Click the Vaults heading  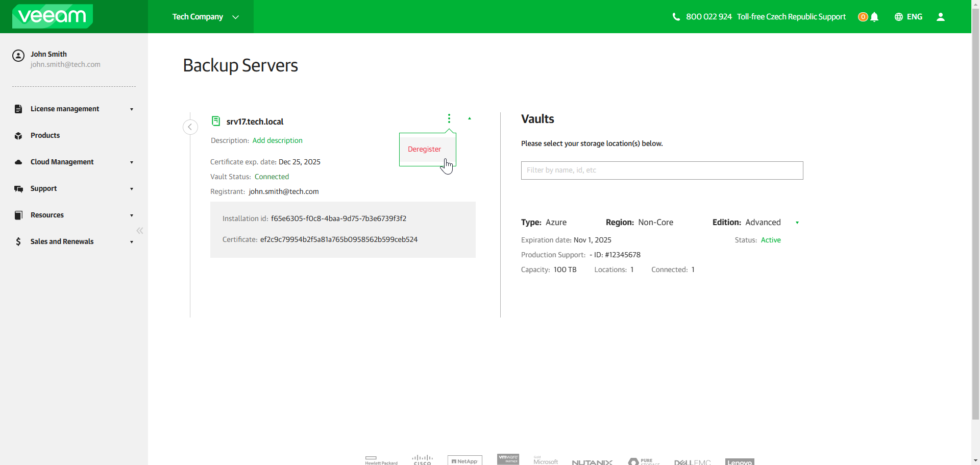(x=537, y=119)
